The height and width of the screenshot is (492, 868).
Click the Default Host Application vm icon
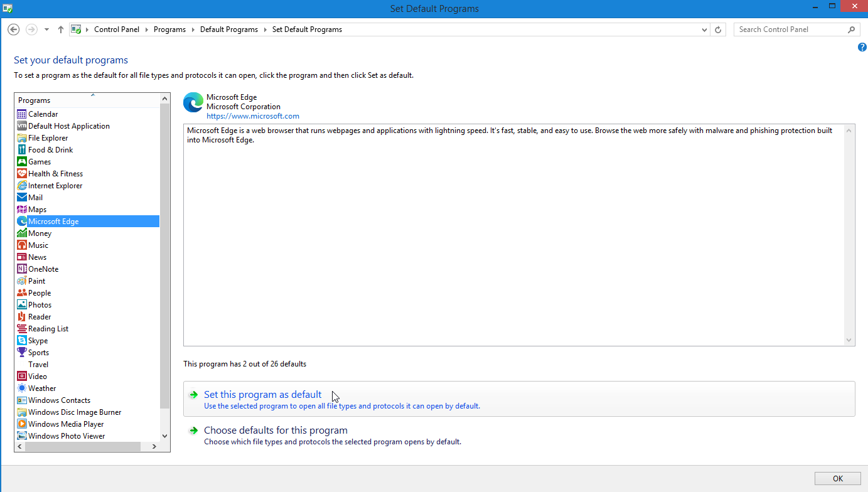point(22,126)
